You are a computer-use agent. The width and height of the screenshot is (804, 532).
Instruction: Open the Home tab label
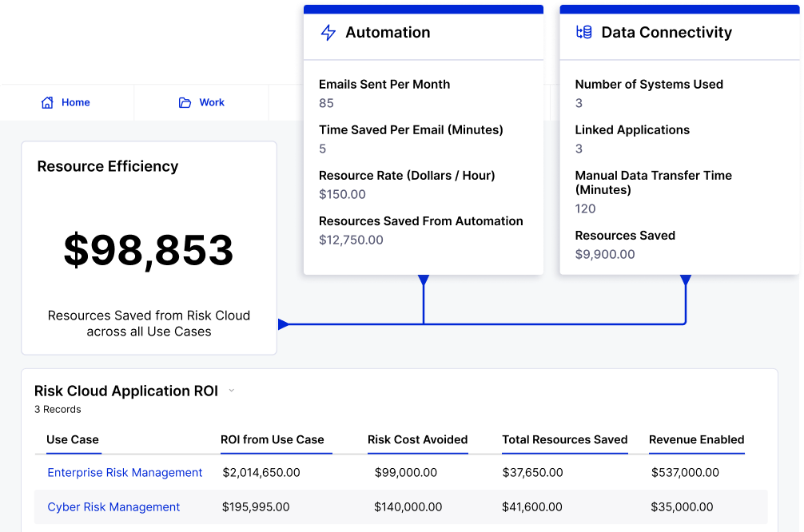coord(75,102)
